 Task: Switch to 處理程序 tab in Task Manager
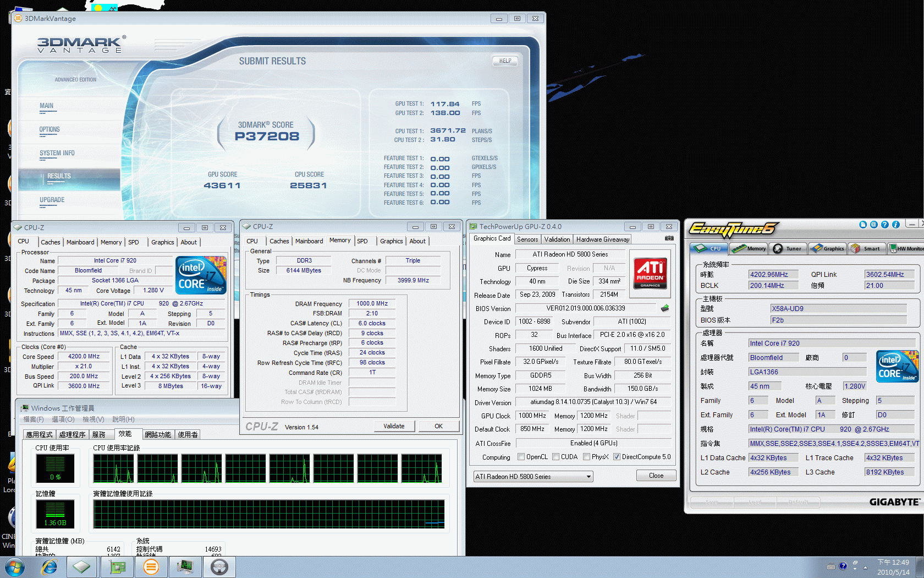[73, 434]
